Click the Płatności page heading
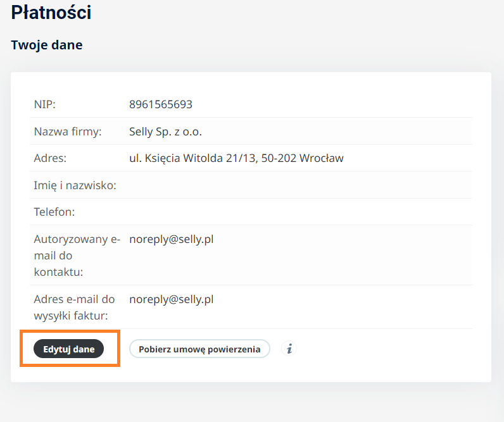This screenshot has height=422, width=504. pos(51,12)
